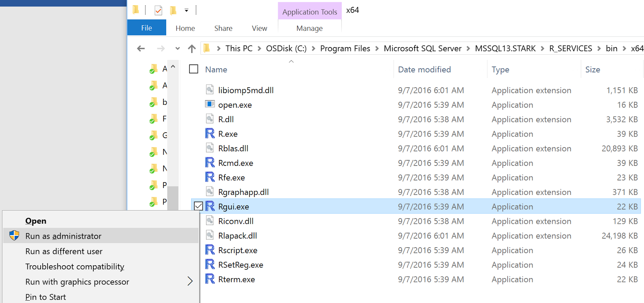Select the Application Tools contextual tab
The image size is (644, 303).
click(x=310, y=12)
